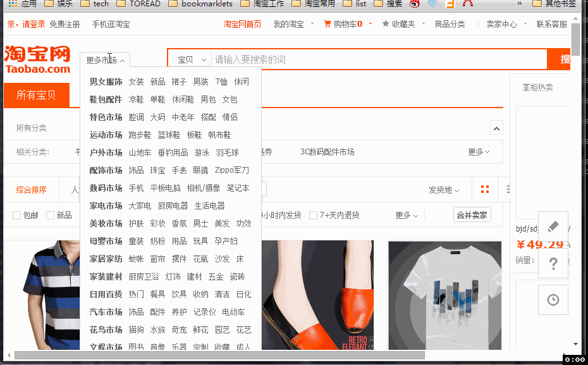Select the 所有宝贝 tab

pos(36,96)
